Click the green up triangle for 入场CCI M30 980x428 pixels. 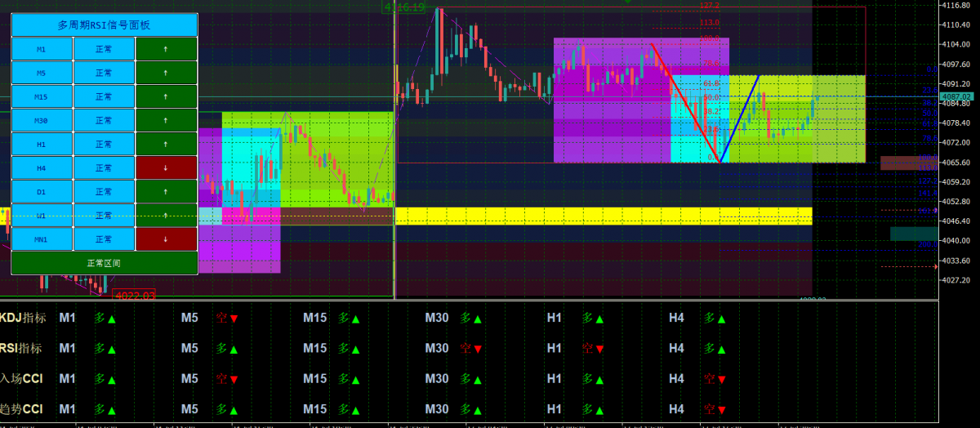(x=477, y=380)
